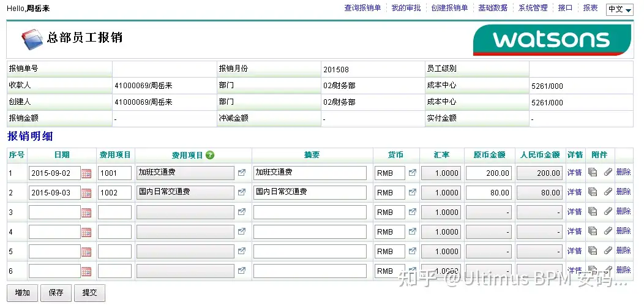The image size is (644, 305).
Task: Open currency lookup icon in row 2
Action: [413, 192]
